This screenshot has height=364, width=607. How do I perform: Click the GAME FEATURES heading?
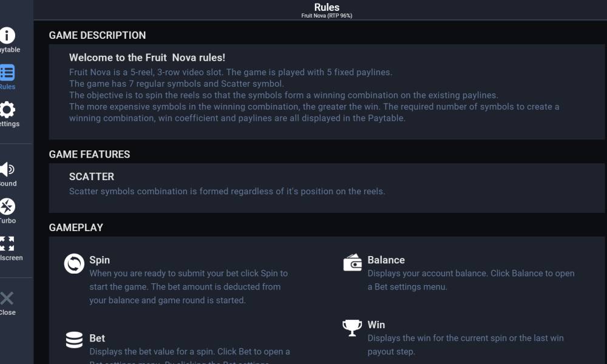coord(89,154)
